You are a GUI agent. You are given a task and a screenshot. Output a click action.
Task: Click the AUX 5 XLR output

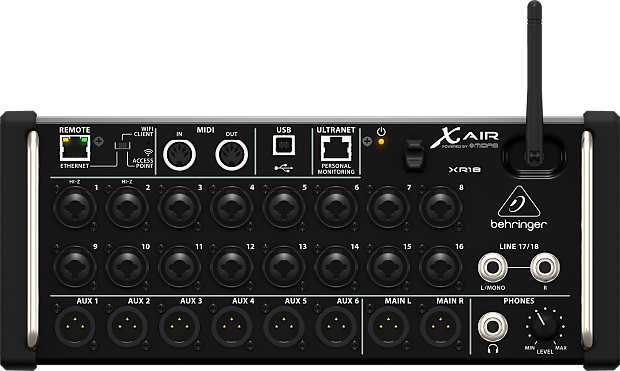[284, 327]
